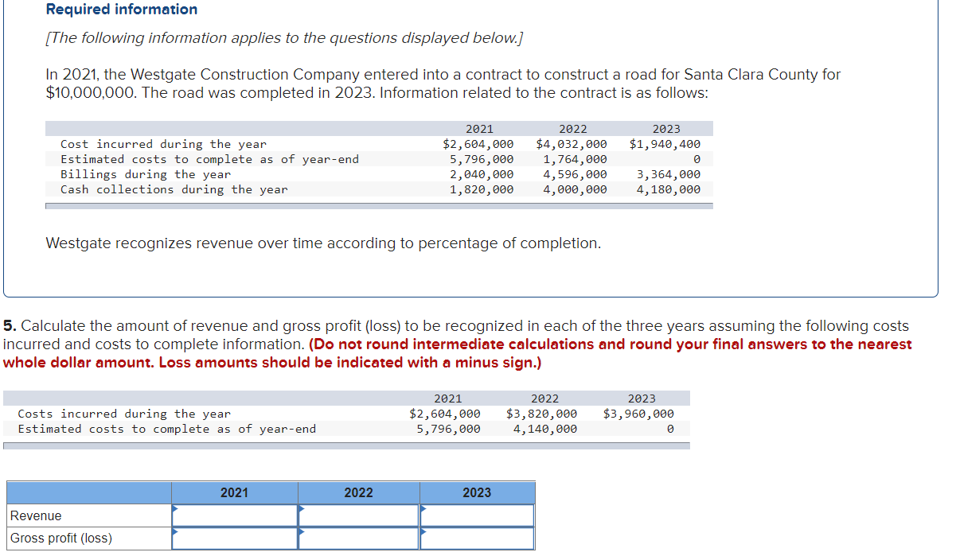Select the 2022 Revenue input cell
Screen dimensions: 956x560
359,515
